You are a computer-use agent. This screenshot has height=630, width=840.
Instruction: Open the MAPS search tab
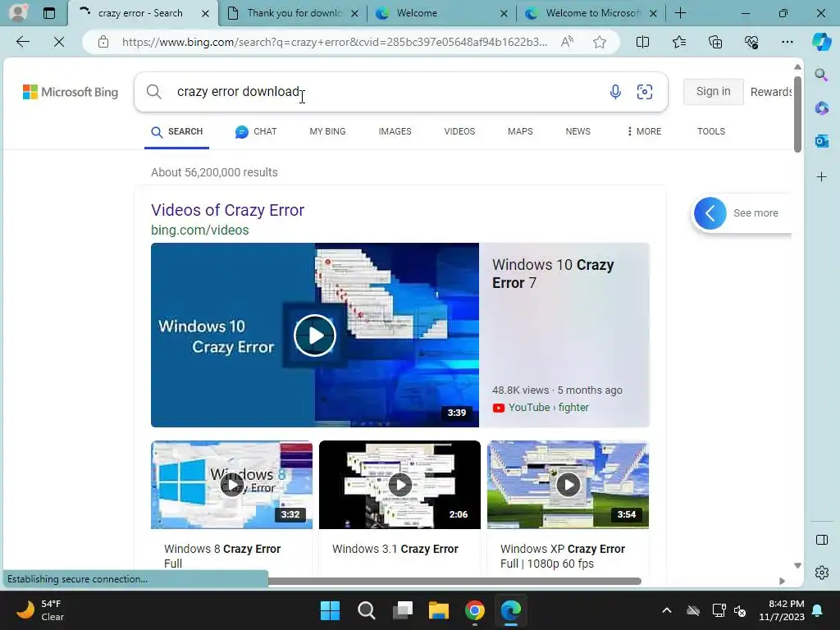click(x=520, y=131)
